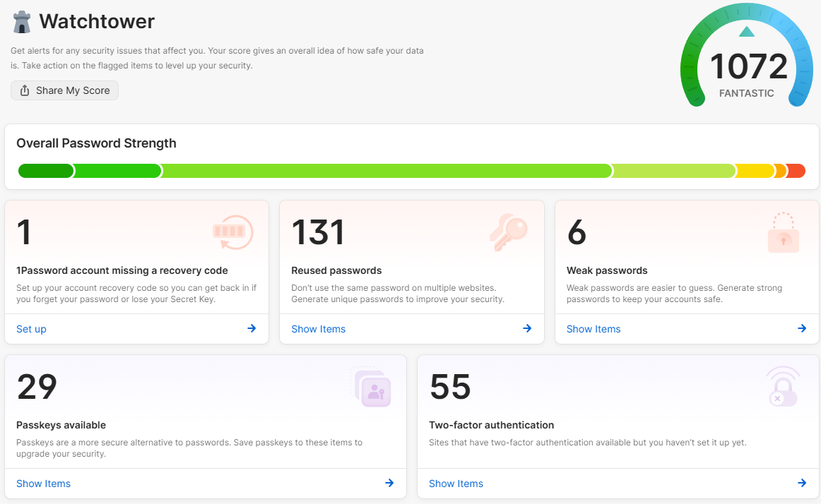Click the key icon in Reused passwords
The height and width of the screenshot is (504, 821).
pos(509,232)
